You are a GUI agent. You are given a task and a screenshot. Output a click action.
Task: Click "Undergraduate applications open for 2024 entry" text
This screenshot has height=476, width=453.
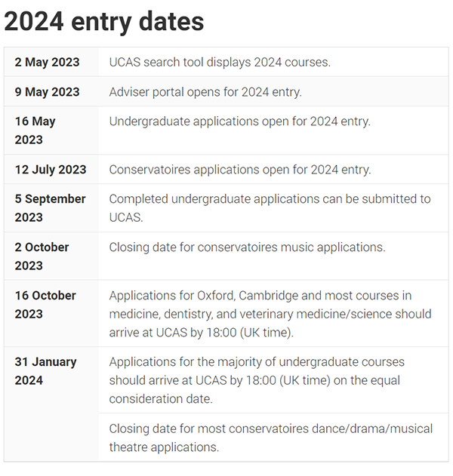click(239, 121)
